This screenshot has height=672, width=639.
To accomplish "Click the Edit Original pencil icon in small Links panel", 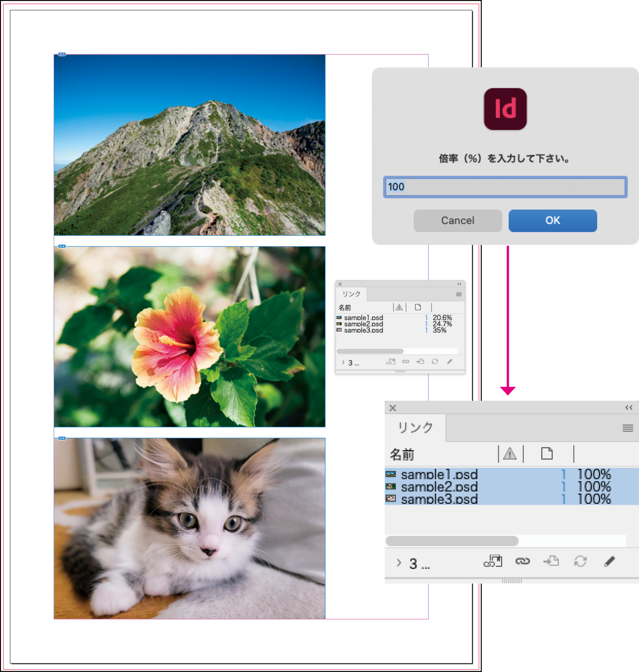I will (x=450, y=362).
